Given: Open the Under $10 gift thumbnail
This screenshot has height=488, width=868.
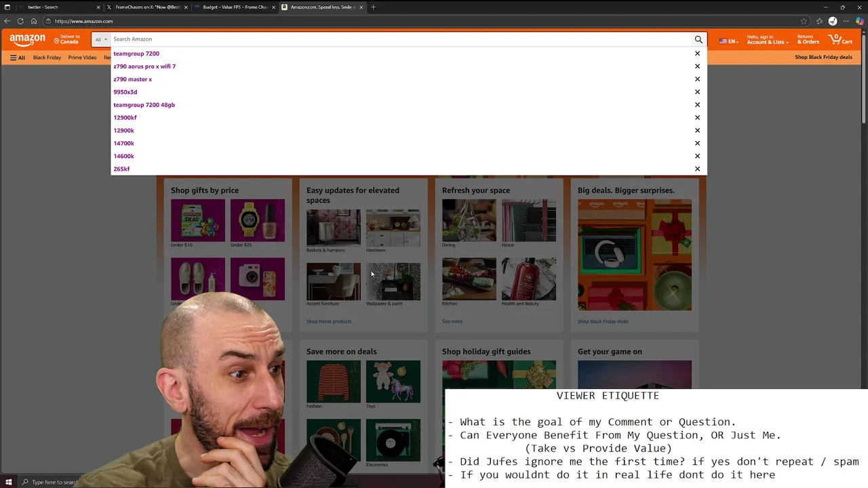Looking at the screenshot, I should (x=197, y=220).
